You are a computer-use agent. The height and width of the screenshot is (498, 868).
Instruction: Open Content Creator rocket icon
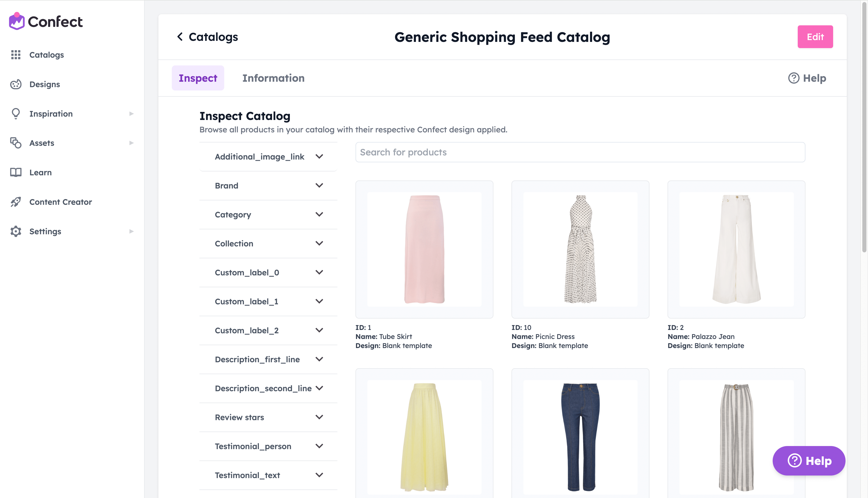[16, 202]
